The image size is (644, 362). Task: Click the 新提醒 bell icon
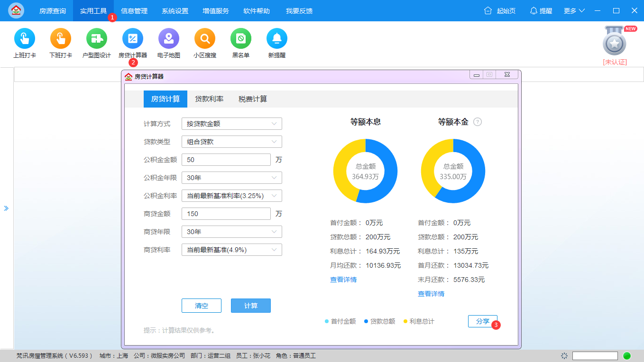click(277, 39)
